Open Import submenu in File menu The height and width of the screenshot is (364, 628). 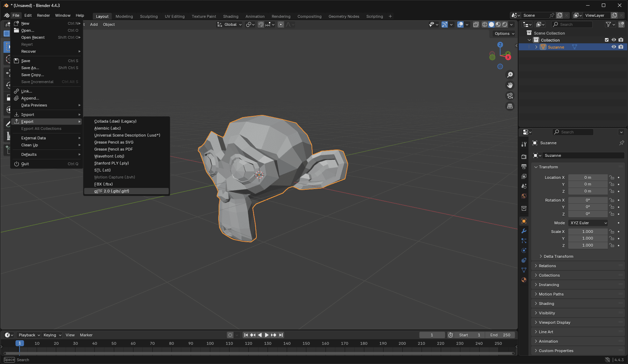coord(46,115)
